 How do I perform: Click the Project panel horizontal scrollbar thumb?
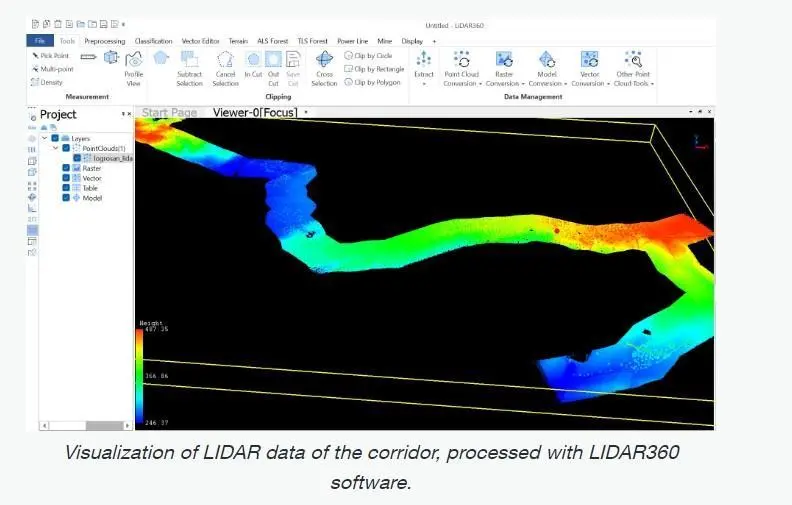(x=104, y=426)
